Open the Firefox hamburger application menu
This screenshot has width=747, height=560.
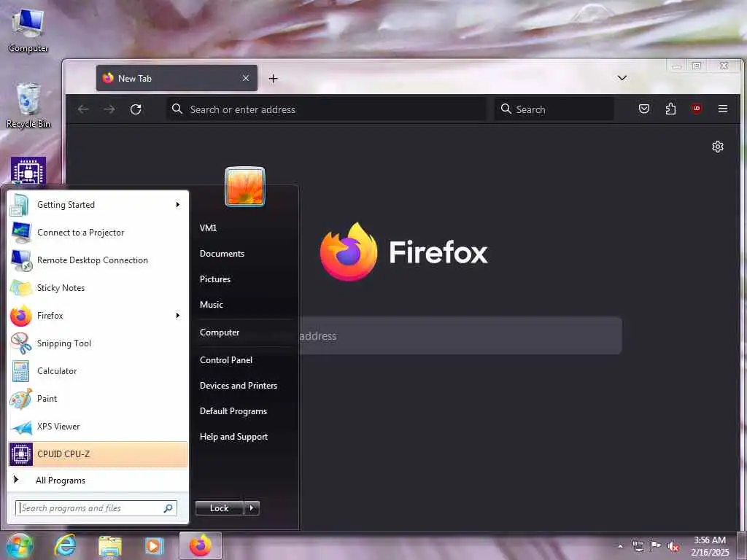(x=723, y=109)
